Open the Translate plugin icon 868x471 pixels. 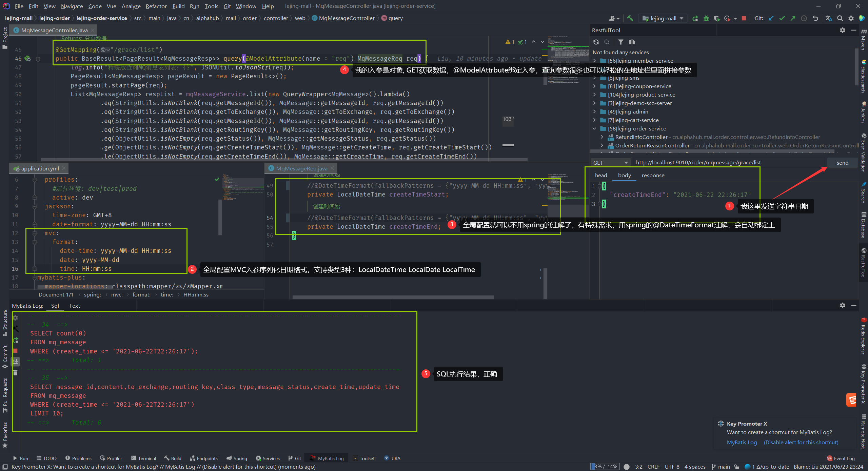tap(829, 18)
